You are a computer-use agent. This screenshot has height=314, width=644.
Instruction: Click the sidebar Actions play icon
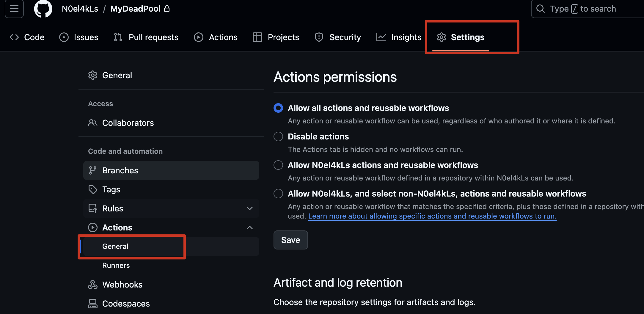93,227
